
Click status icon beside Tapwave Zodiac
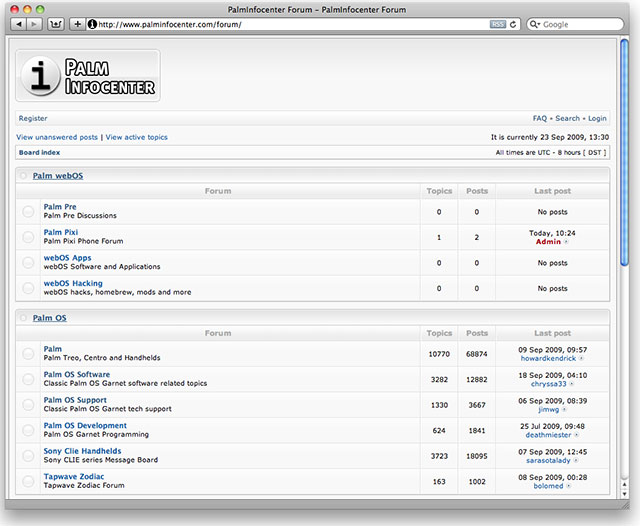(x=28, y=481)
